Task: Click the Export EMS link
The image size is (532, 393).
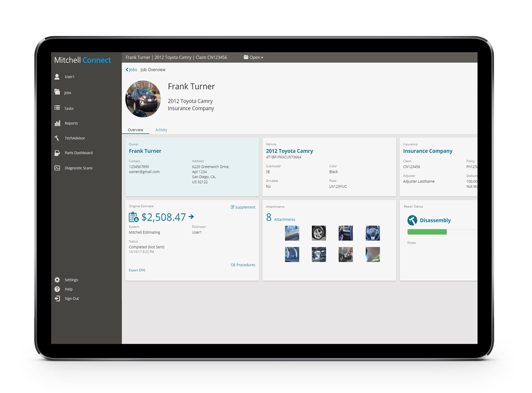Action: tap(137, 270)
